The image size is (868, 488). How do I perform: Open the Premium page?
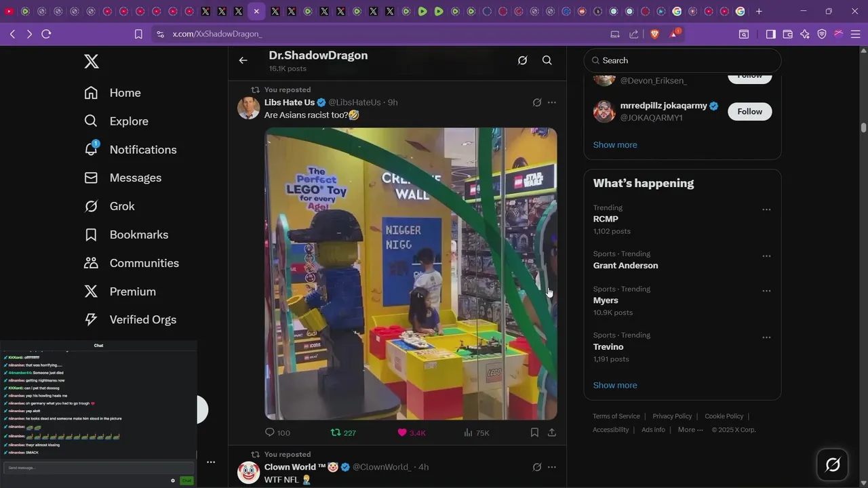[120, 291]
